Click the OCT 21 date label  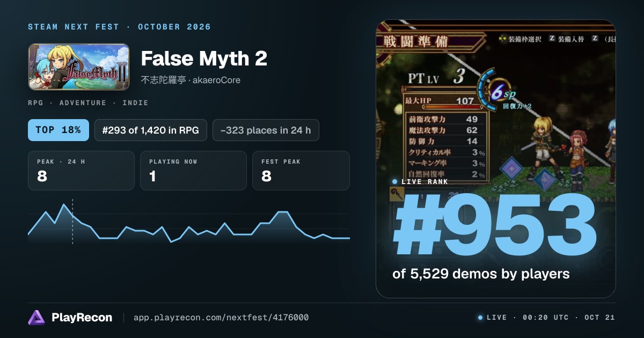(600, 318)
